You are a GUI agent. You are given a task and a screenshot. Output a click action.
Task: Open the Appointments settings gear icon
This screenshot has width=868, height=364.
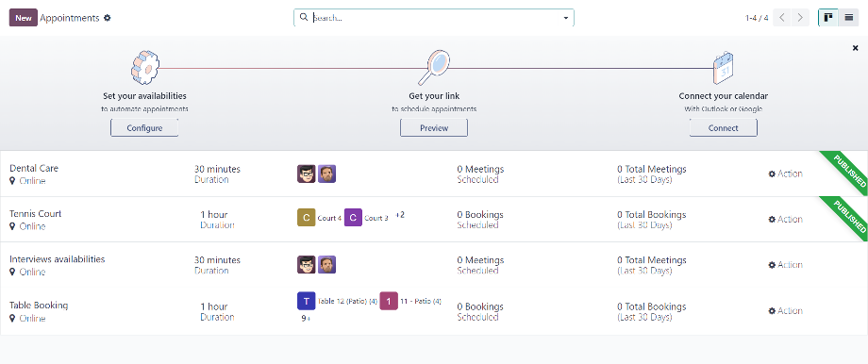(108, 18)
